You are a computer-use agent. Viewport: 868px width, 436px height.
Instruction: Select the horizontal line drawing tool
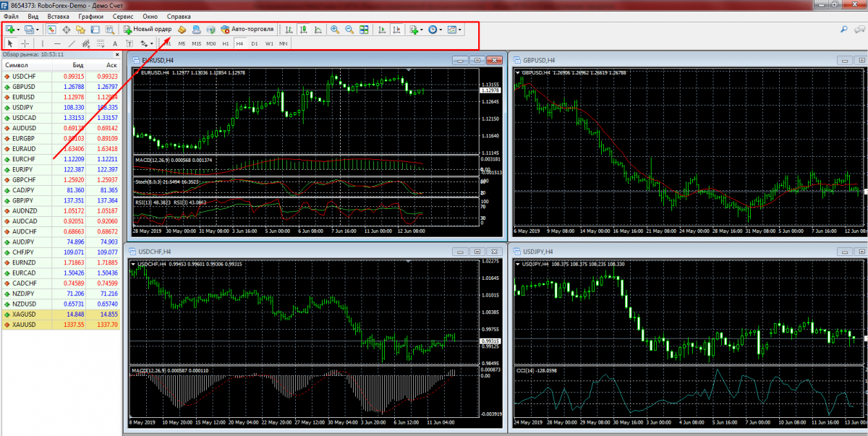(x=57, y=43)
